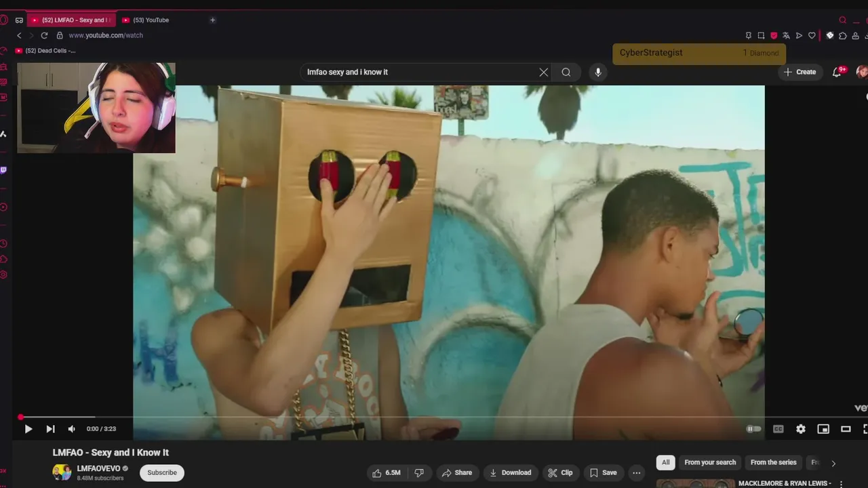Open the cube extension icon in toolbar
Viewport: 868px width, 488px height.
coord(830,35)
